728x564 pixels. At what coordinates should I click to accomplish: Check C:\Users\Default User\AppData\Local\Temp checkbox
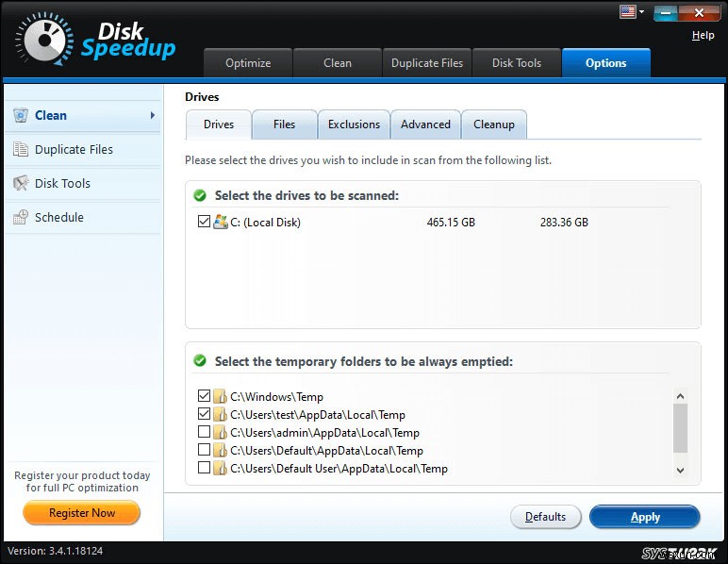pyautogui.click(x=204, y=468)
